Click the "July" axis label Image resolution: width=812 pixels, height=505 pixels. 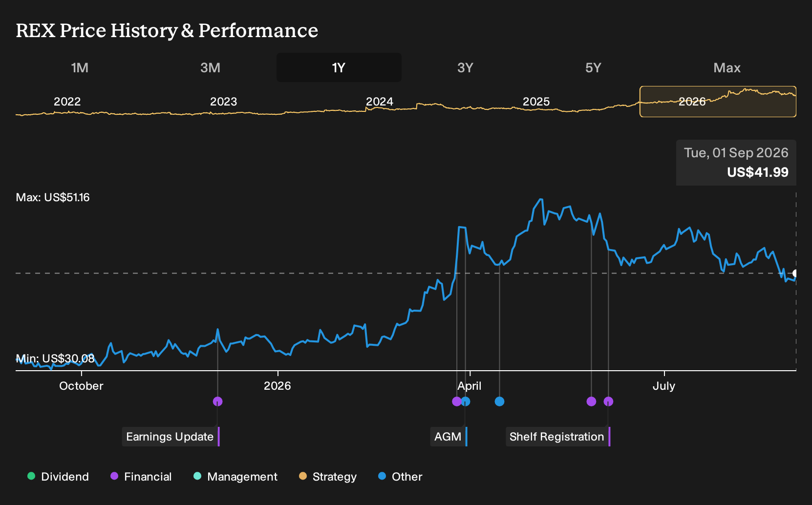pyautogui.click(x=664, y=386)
